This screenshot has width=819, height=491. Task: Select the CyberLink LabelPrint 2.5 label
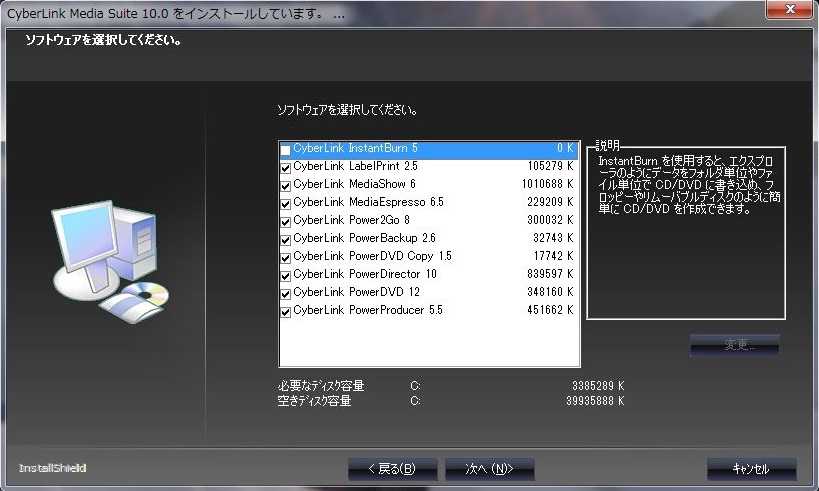[355, 166]
